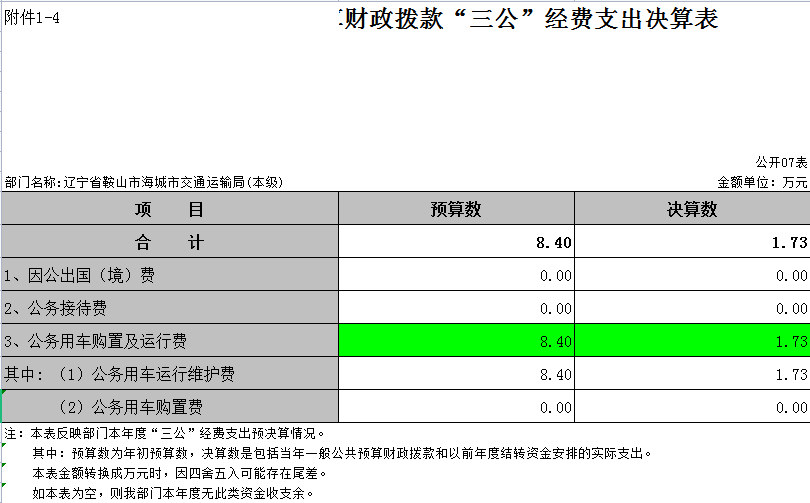Select final 0.00 in the 公务接待费 row
This screenshot has width=810, height=503.
click(692, 308)
